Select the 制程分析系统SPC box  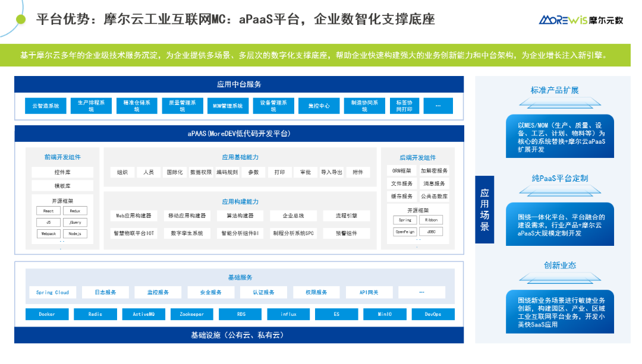pos(293,233)
